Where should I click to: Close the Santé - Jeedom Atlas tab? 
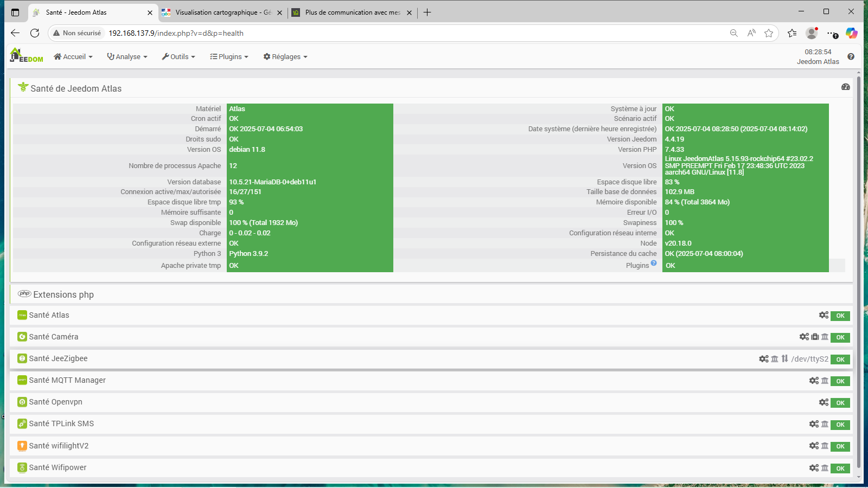coord(150,12)
